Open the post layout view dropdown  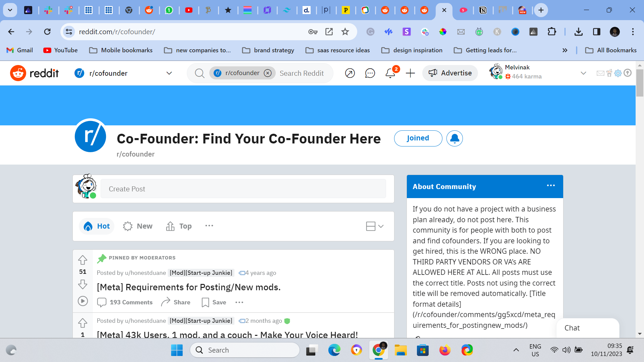tap(375, 226)
